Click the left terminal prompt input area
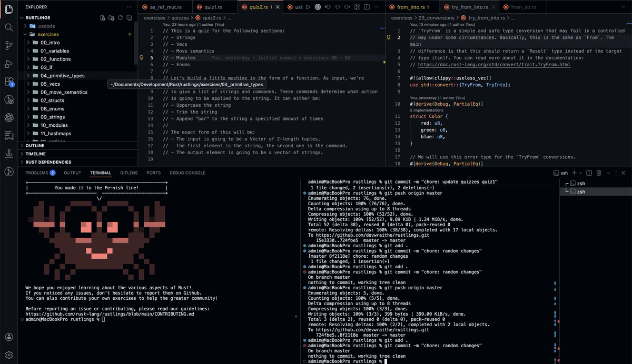Image resolution: width=632 pixels, height=364 pixels. pos(104,319)
